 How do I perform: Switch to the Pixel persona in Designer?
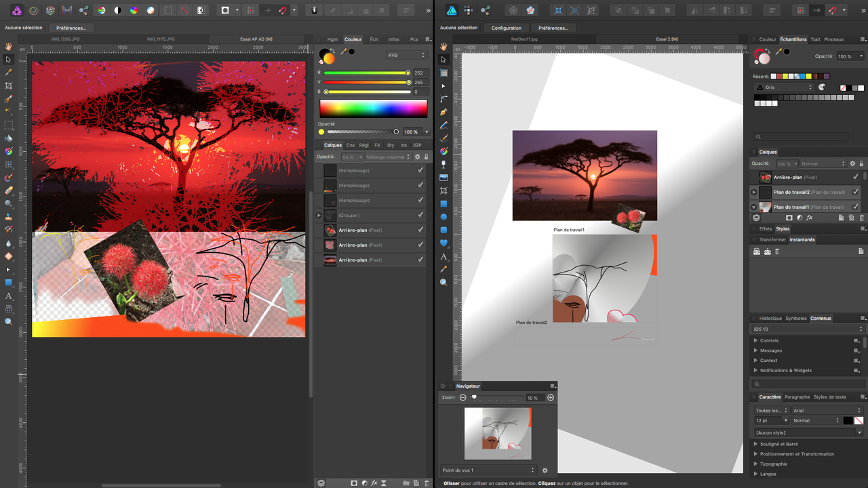469,10
